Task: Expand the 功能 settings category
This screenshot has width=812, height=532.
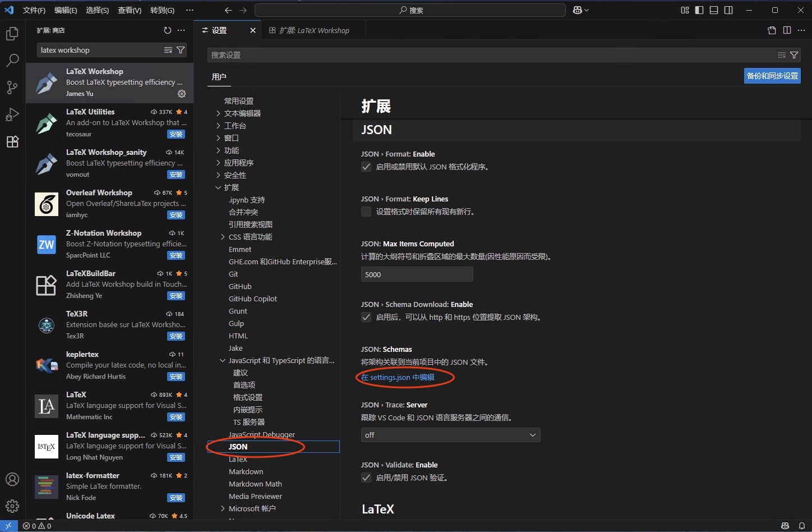Action: tap(218, 150)
